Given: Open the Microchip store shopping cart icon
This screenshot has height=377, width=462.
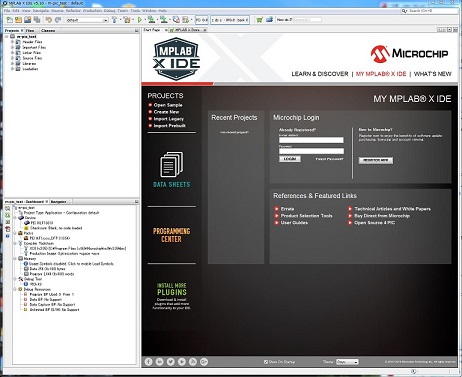Looking at the screenshot, I should (260, 20).
